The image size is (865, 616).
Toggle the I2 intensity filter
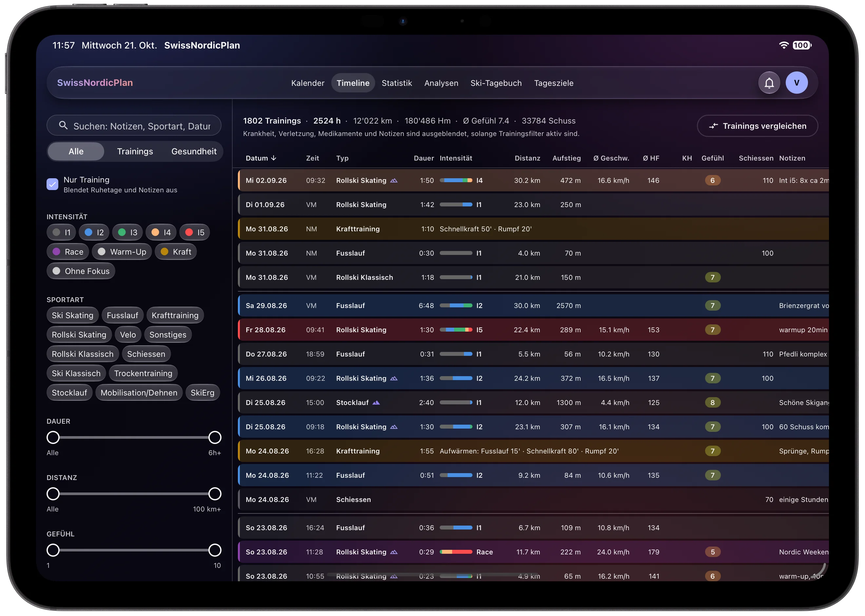pos(94,233)
